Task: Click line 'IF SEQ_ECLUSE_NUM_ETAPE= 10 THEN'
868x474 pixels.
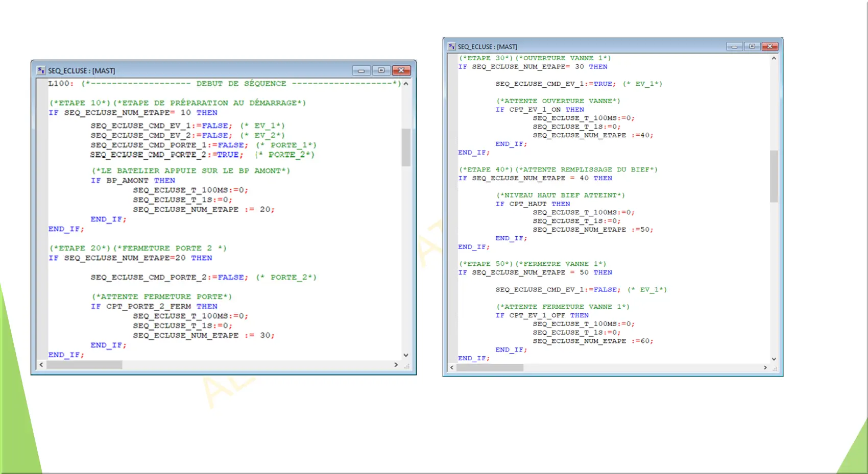Action: [133, 113]
